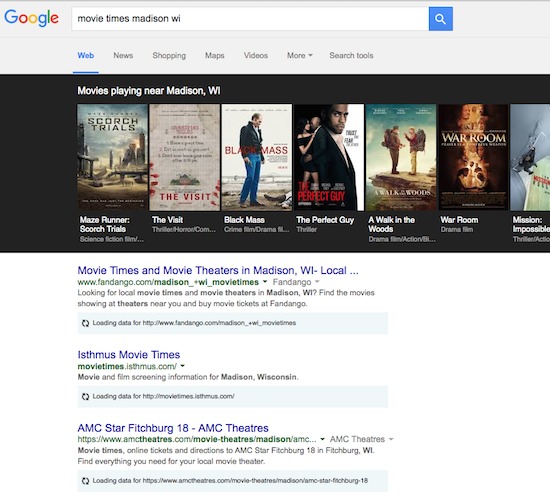Click the 'Drama film/Action/Bi...' genre text
This screenshot has width=550, height=501.
coord(402,239)
